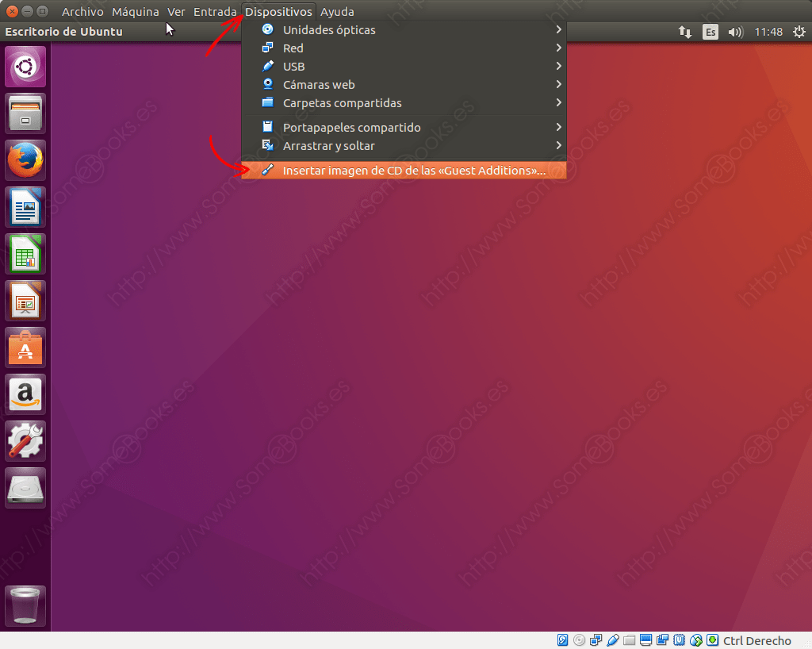Click the optical disc status bar icon
Image resolution: width=812 pixels, height=649 pixels.
580,640
